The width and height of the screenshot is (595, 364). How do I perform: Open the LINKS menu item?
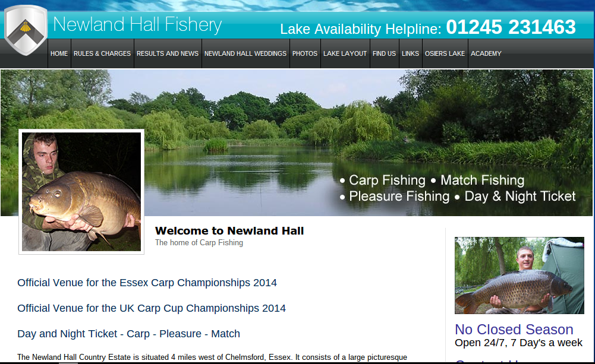(x=410, y=53)
